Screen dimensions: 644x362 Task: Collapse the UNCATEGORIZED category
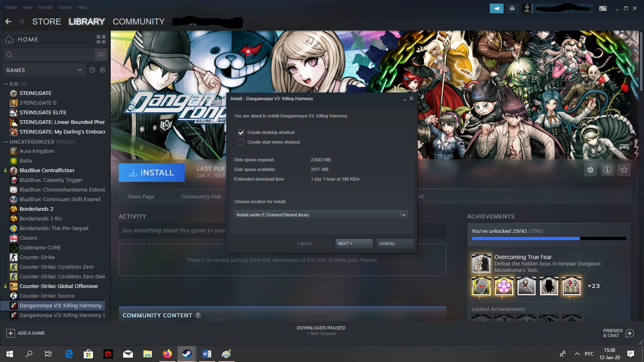[x=6, y=142]
